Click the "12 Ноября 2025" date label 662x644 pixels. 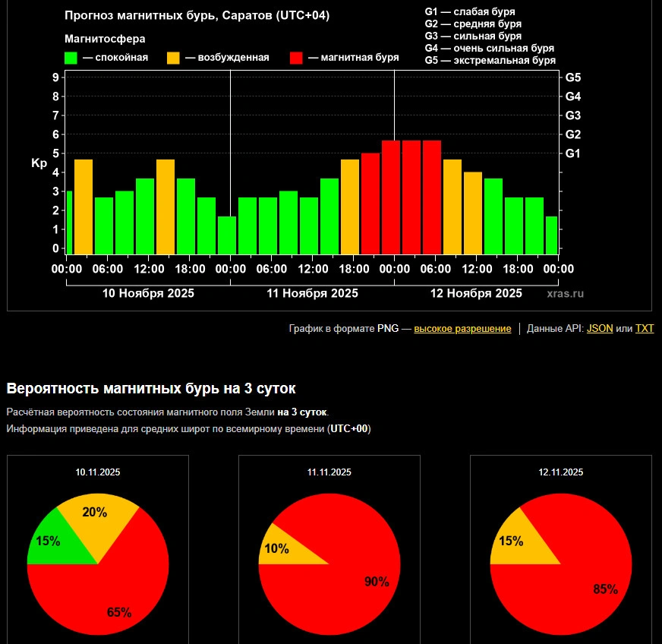(476, 293)
